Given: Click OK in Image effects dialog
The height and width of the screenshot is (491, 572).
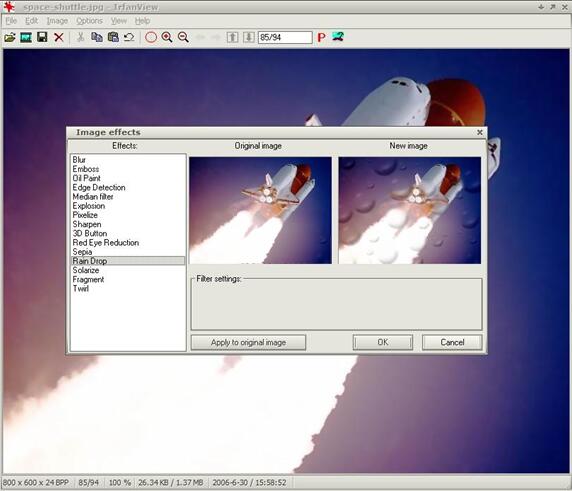Looking at the screenshot, I should (383, 343).
